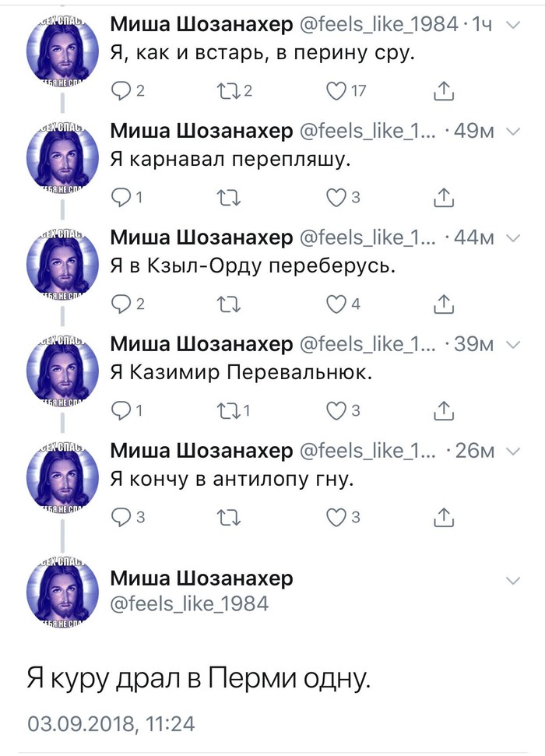Share the "в перину сру" tweet
The width and height of the screenshot is (545, 756).
(442, 91)
